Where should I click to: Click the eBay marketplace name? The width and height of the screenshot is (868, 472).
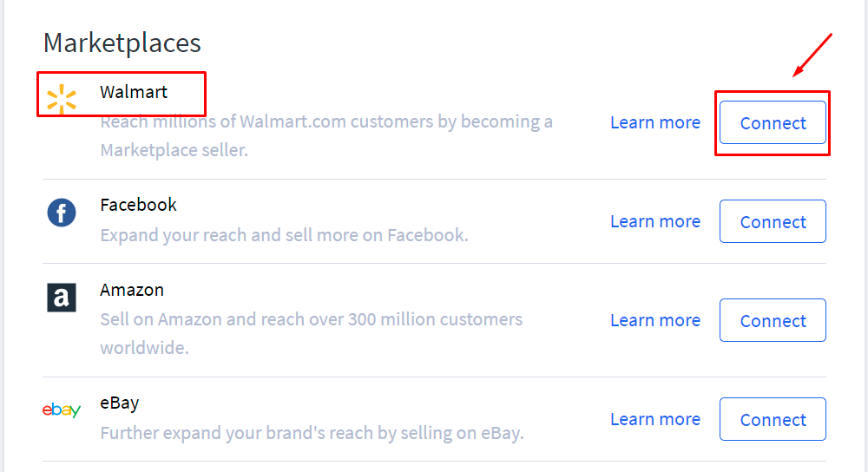pyautogui.click(x=120, y=403)
